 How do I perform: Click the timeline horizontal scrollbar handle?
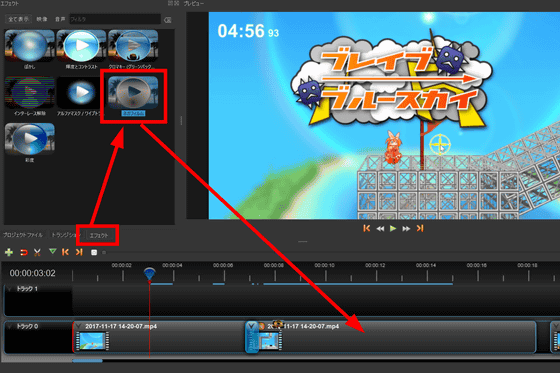click(88, 361)
